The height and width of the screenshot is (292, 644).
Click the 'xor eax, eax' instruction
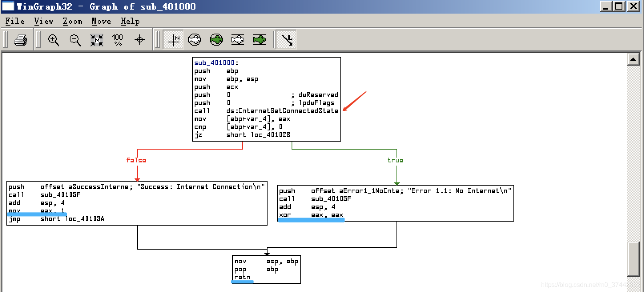pos(311,215)
